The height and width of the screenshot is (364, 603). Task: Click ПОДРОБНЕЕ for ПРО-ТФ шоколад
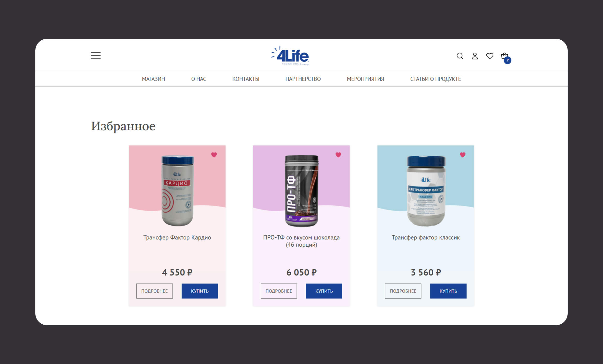pyautogui.click(x=279, y=291)
